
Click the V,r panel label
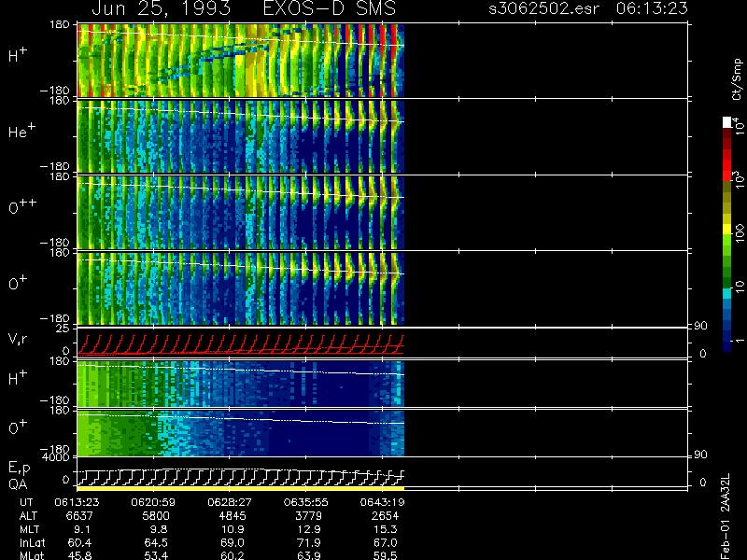click(x=18, y=339)
